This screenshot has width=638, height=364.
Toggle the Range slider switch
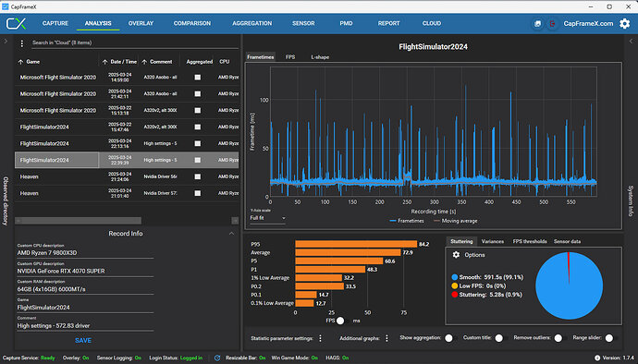611,338
